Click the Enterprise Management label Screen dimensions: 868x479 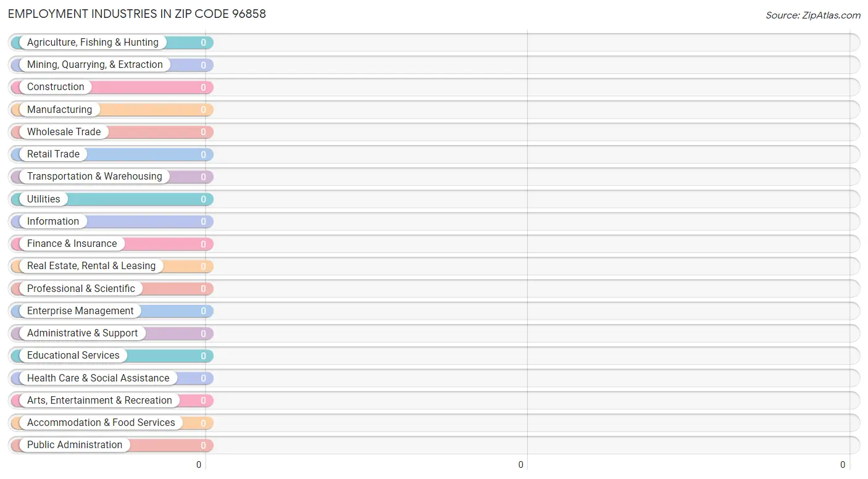pyautogui.click(x=80, y=311)
